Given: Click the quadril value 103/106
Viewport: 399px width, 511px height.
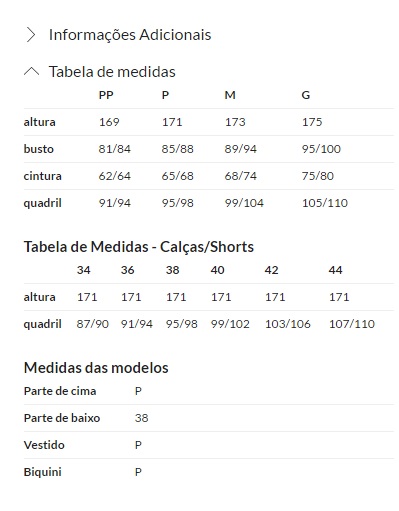Looking at the screenshot, I should [288, 324].
